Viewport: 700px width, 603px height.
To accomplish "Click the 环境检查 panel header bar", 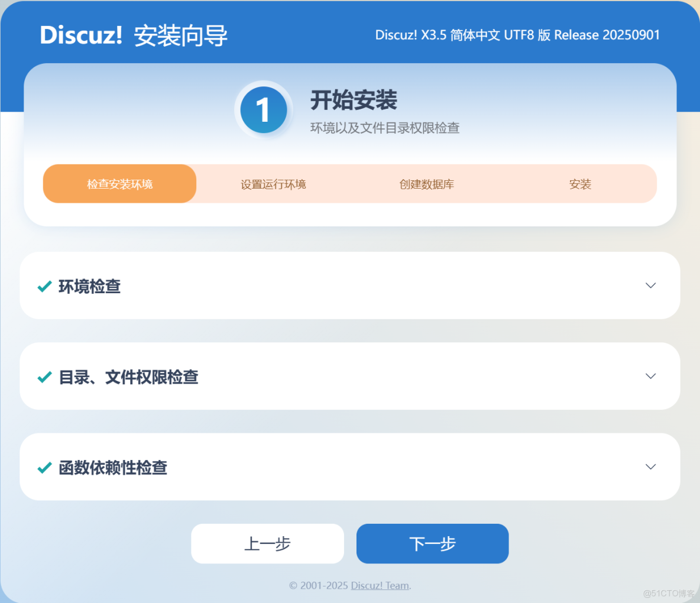I will click(x=350, y=286).
